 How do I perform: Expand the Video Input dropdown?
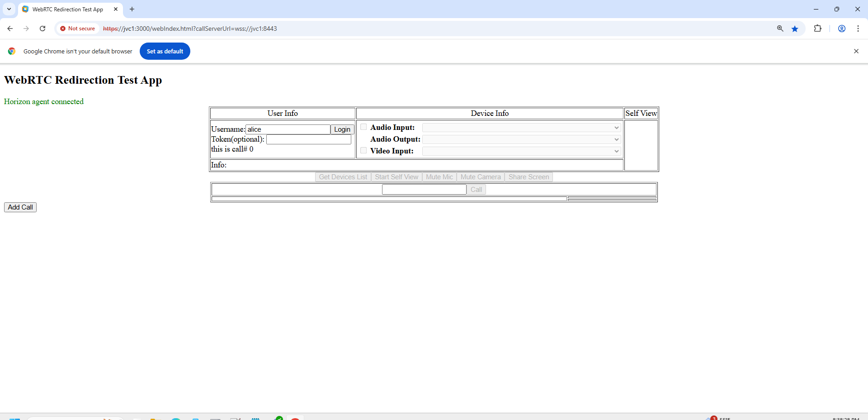pos(521,151)
